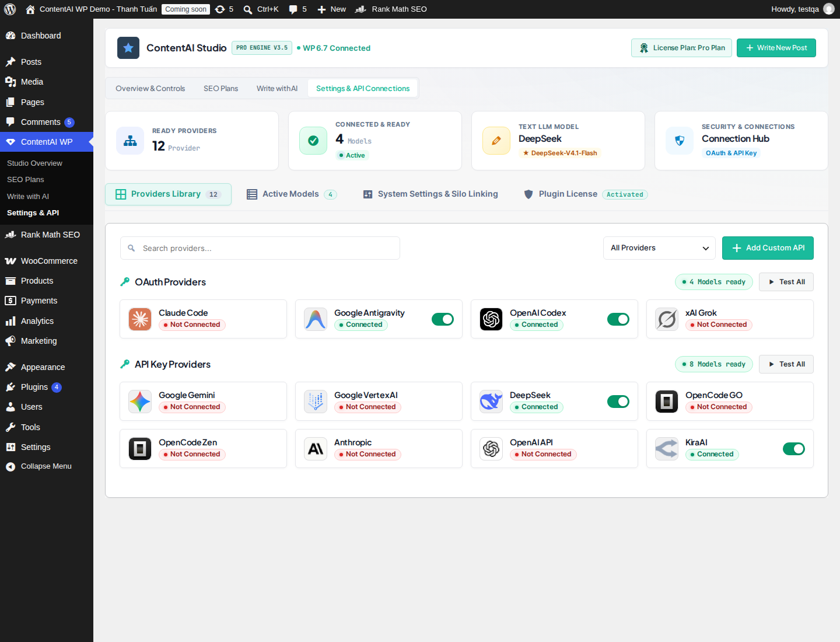Go to the Write with AI tab
The height and width of the screenshot is (642, 840).
tap(277, 89)
